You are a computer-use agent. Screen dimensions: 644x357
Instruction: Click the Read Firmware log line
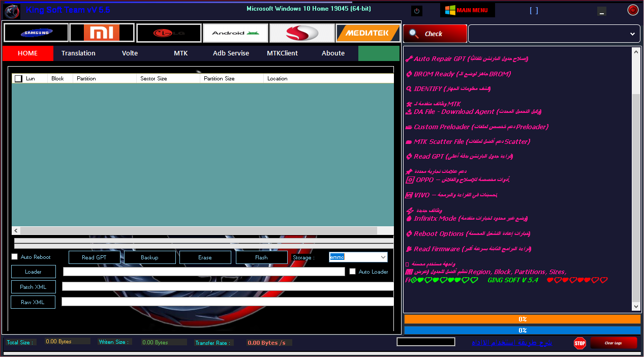[x=469, y=249]
